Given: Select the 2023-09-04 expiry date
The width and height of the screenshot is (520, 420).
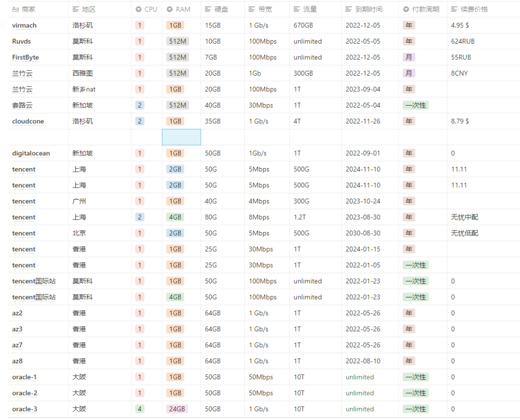Looking at the screenshot, I should tap(370, 89).
